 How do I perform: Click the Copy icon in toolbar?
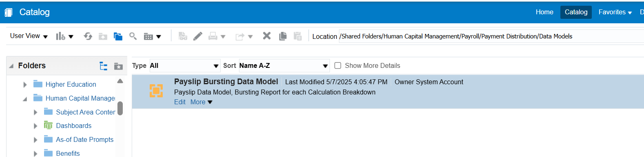[x=283, y=36]
